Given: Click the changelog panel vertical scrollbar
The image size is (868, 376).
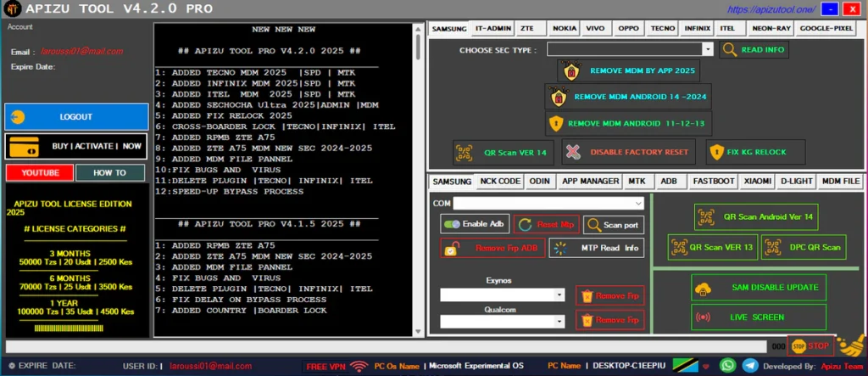Looking at the screenshot, I should tap(418, 180).
